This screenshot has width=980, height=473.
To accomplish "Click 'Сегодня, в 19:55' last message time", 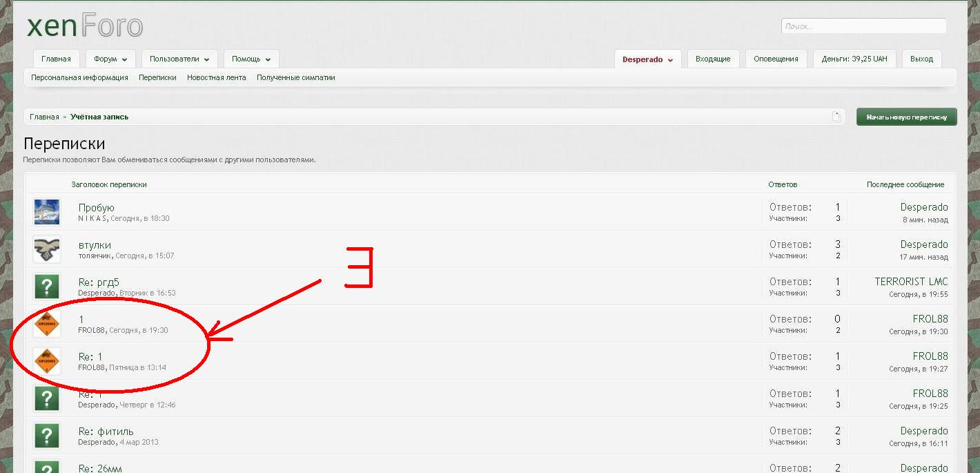I will 919,294.
